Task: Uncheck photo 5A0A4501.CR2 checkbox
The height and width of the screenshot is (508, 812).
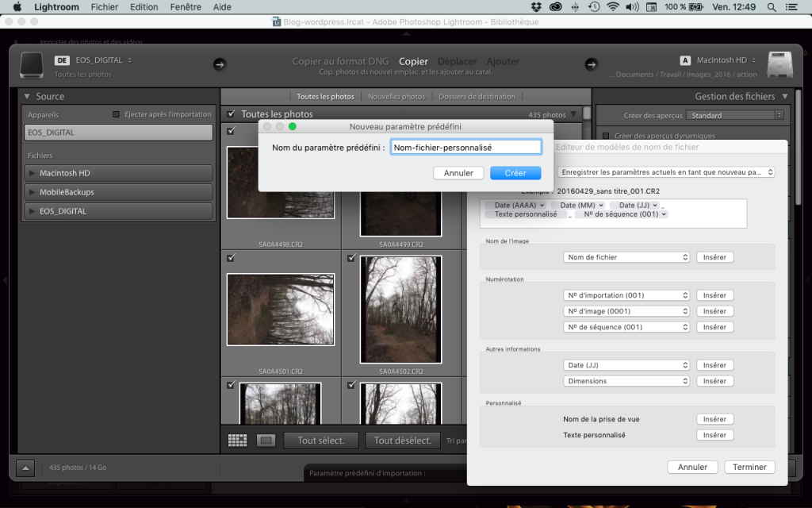Action: point(231,257)
